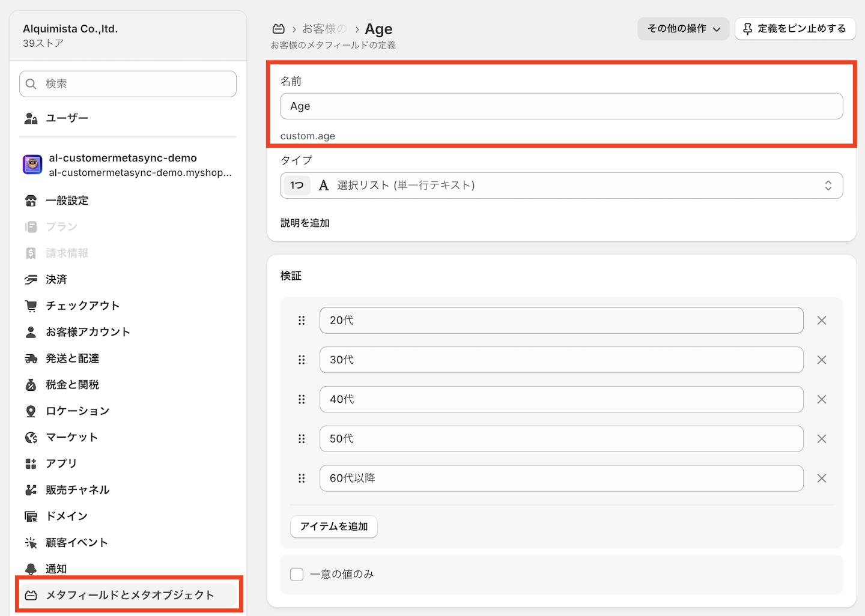Open メタフィールドとメタオブジェクト settings menu
Viewport: 865px width, 616px height.
pyautogui.click(x=129, y=595)
